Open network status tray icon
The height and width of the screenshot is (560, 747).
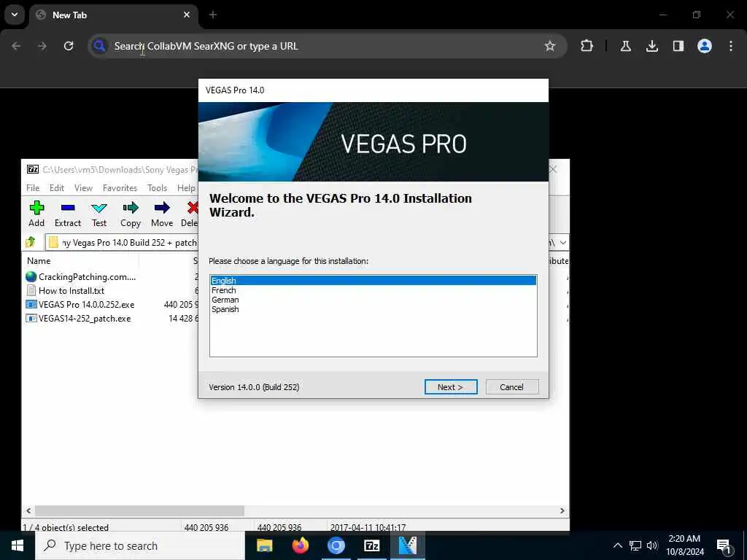[x=635, y=545]
